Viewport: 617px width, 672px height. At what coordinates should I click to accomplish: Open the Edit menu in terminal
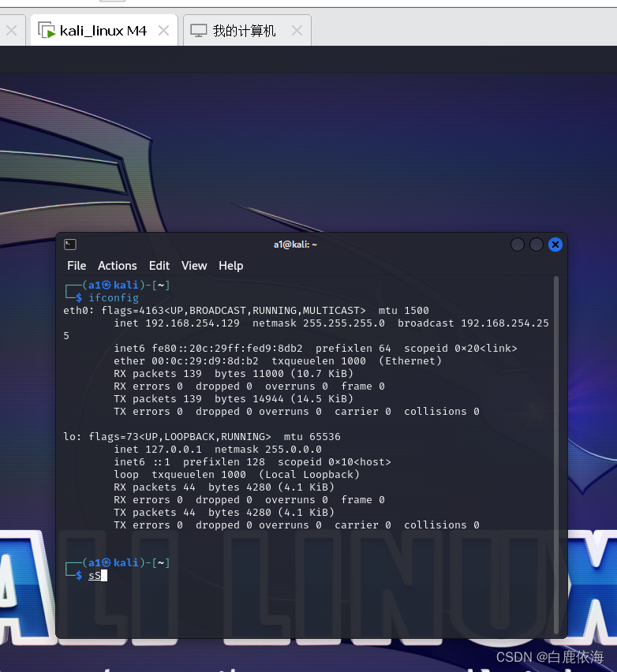[159, 266]
